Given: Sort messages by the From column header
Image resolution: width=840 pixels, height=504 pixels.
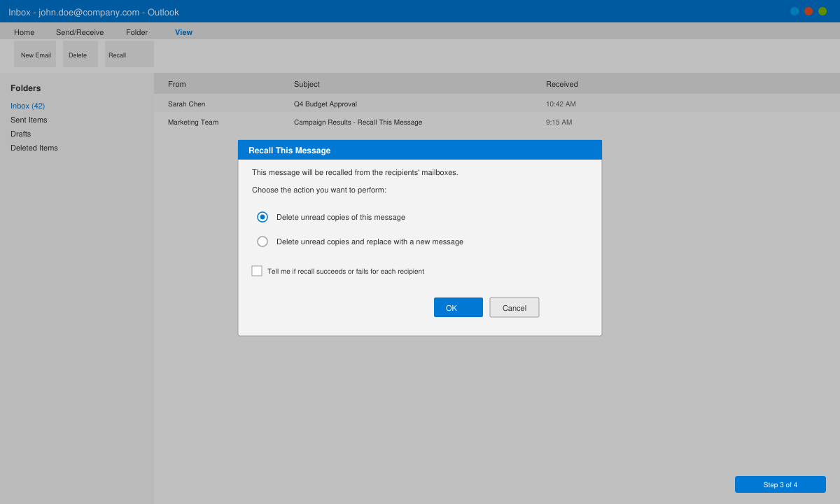Looking at the screenshot, I should point(177,84).
